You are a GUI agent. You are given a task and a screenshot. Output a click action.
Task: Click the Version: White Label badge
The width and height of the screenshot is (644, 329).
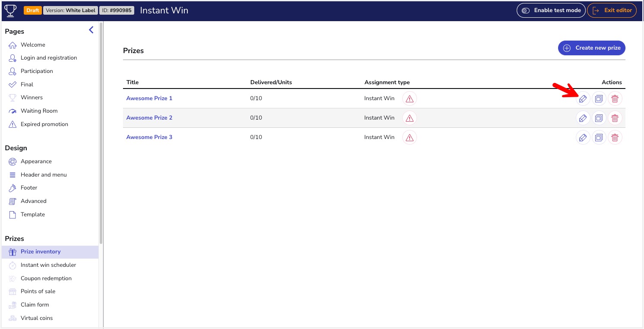[x=70, y=10]
